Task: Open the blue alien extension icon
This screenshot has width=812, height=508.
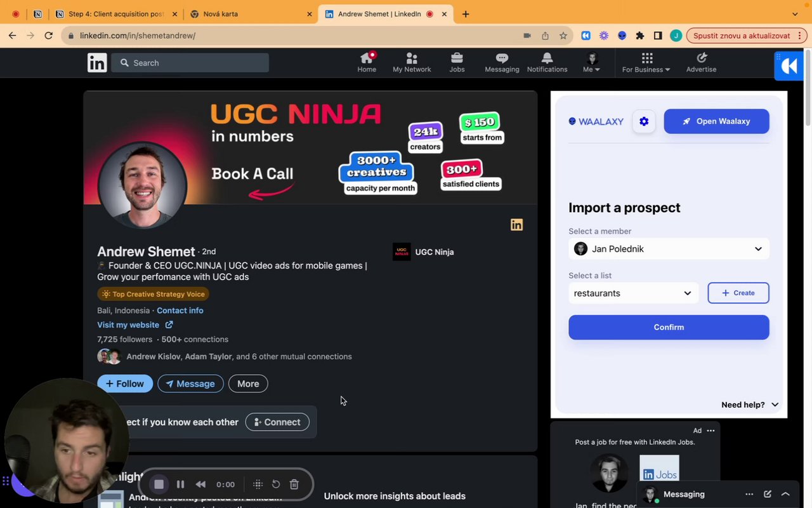Action: 622,36
